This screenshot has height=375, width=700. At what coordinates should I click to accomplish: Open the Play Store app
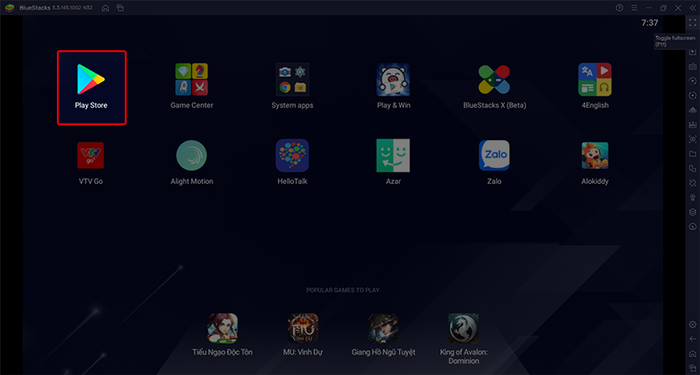point(91,87)
